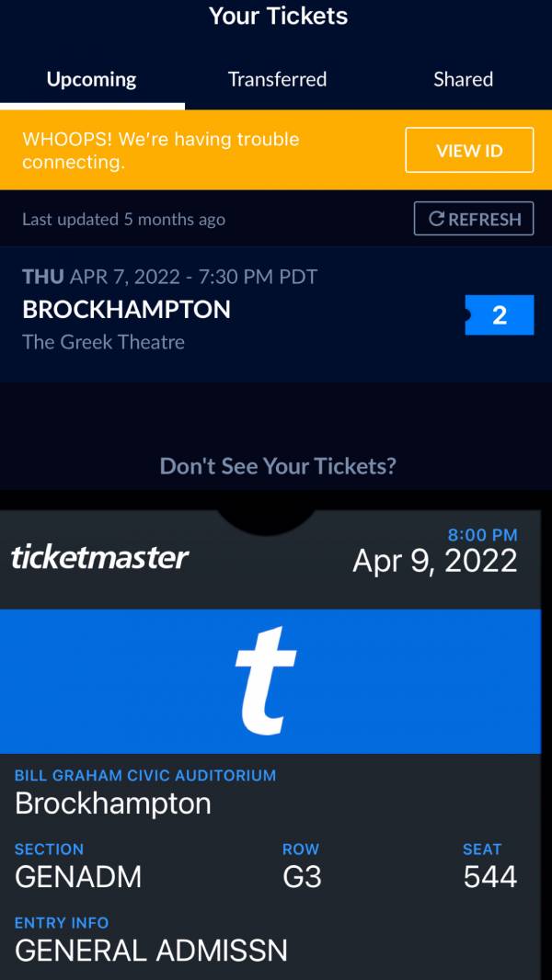The image size is (552, 980).
Task: Click the row value G3
Action: point(302,877)
